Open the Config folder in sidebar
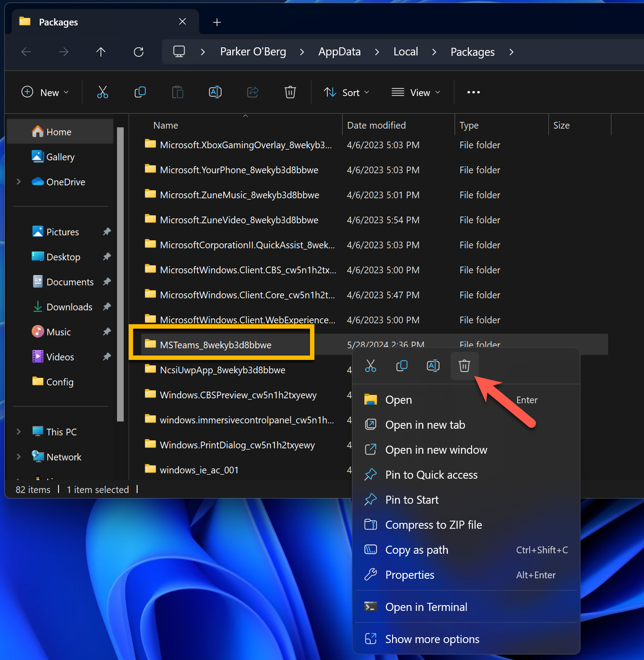The width and height of the screenshot is (644, 660). tap(60, 382)
